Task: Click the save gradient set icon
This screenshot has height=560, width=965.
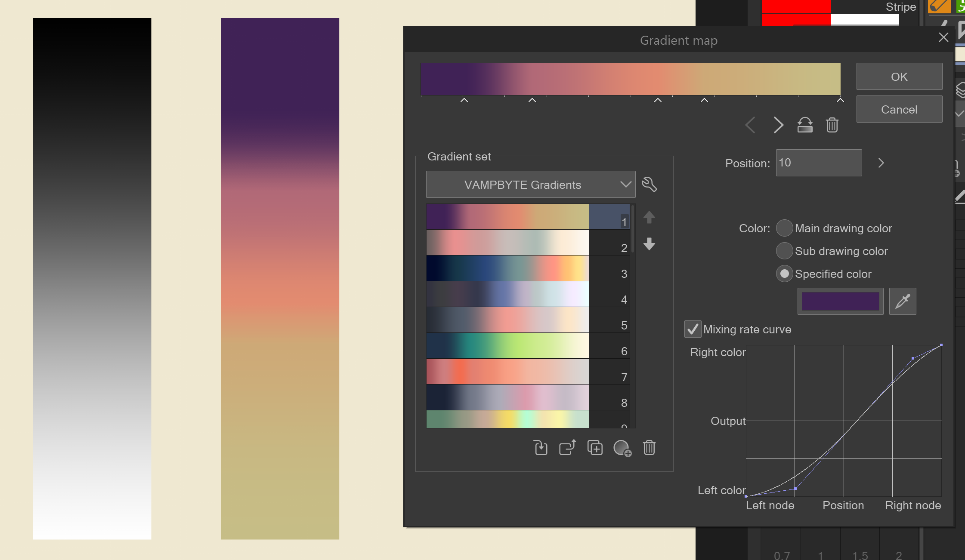Action: tap(567, 448)
